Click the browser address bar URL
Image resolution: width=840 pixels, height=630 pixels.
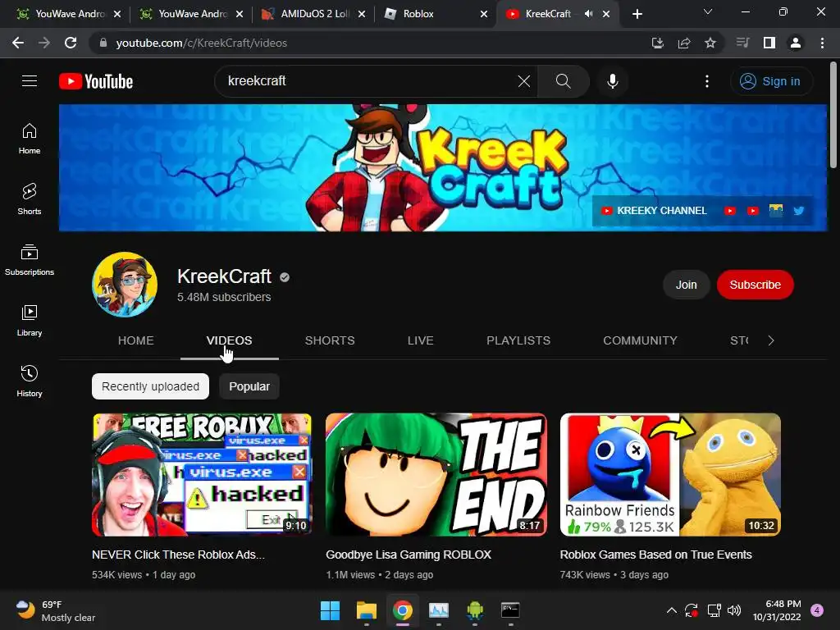click(202, 43)
